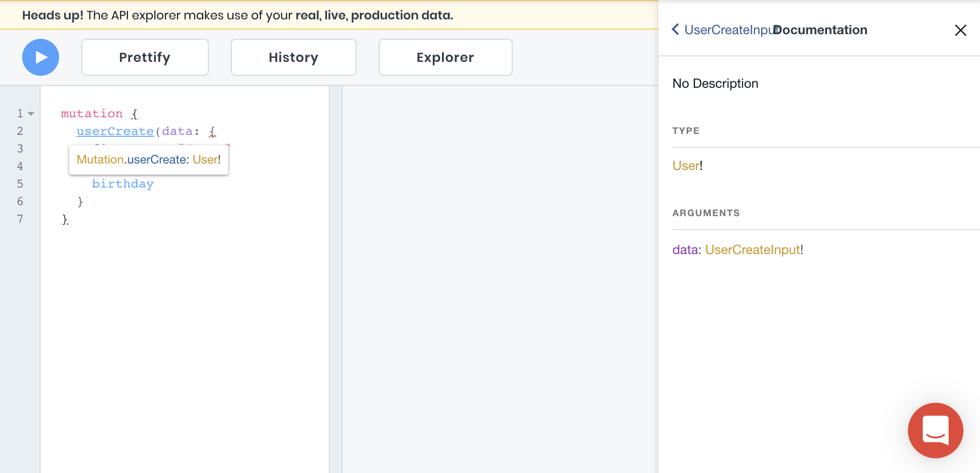
Task: Click User type in the hover tooltip
Action: tap(205, 160)
